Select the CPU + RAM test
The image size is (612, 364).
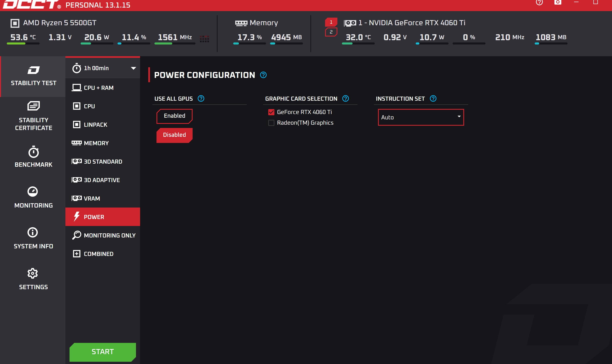tap(103, 88)
